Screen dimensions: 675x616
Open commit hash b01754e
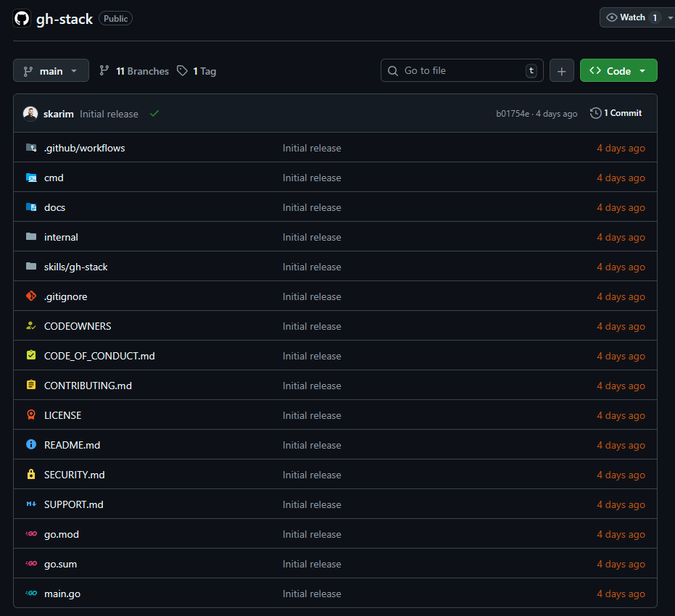point(513,114)
